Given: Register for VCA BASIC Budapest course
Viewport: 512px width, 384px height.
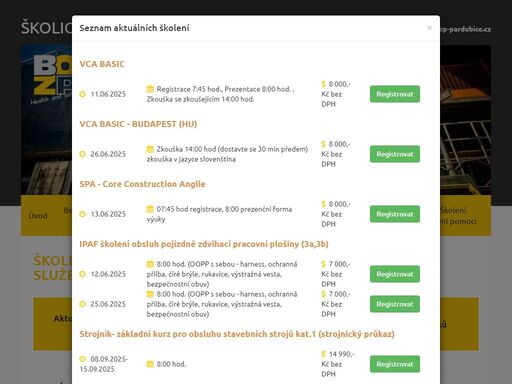Looking at the screenshot, I should [x=395, y=154].
